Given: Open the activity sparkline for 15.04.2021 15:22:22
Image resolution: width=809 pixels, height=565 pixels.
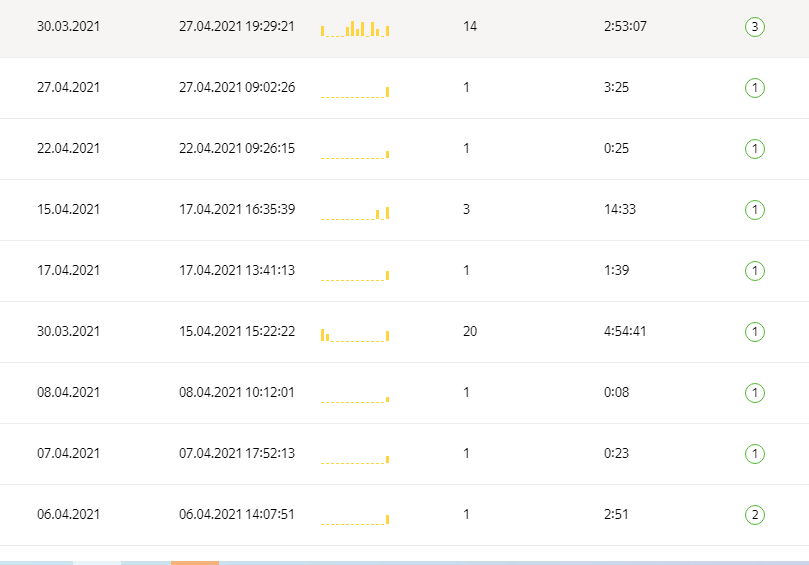Looking at the screenshot, I should point(355,335).
